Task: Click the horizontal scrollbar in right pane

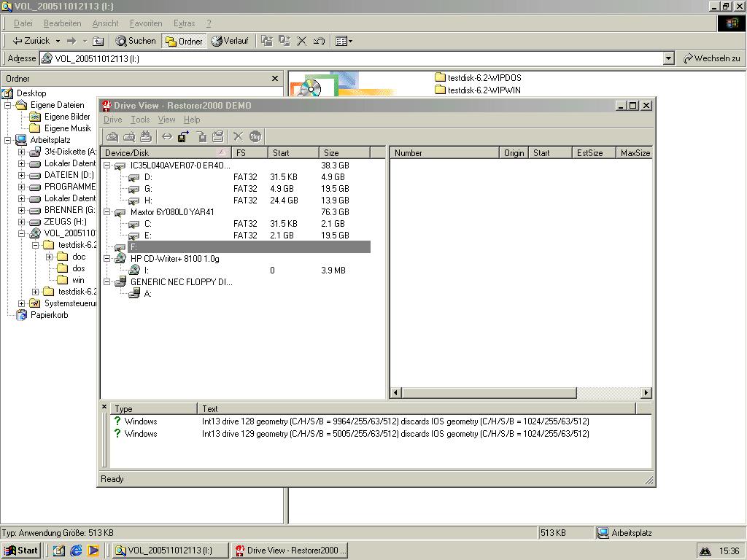Action: point(489,393)
